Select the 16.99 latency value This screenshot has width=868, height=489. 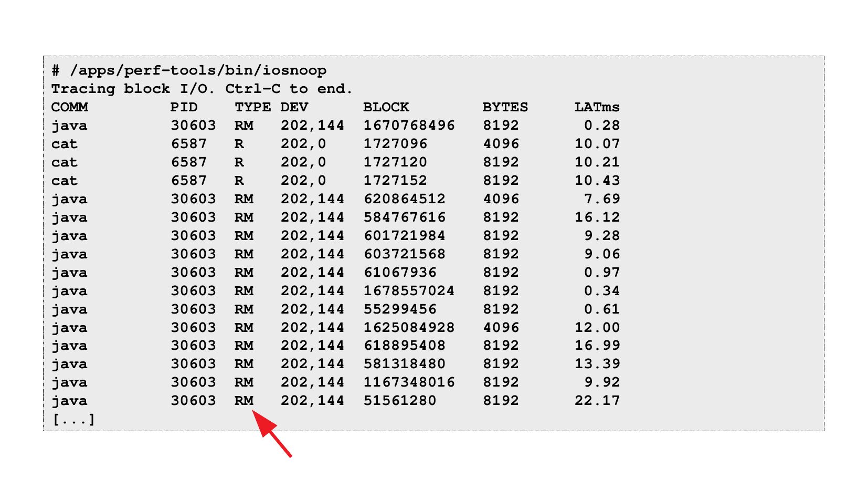[x=597, y=346]
